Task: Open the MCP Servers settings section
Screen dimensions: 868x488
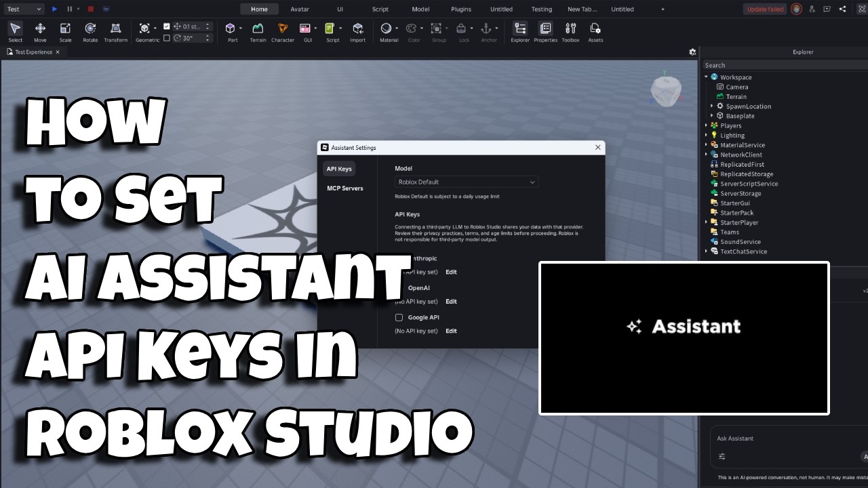Action: pyautogui.click(x=345, y=188)
